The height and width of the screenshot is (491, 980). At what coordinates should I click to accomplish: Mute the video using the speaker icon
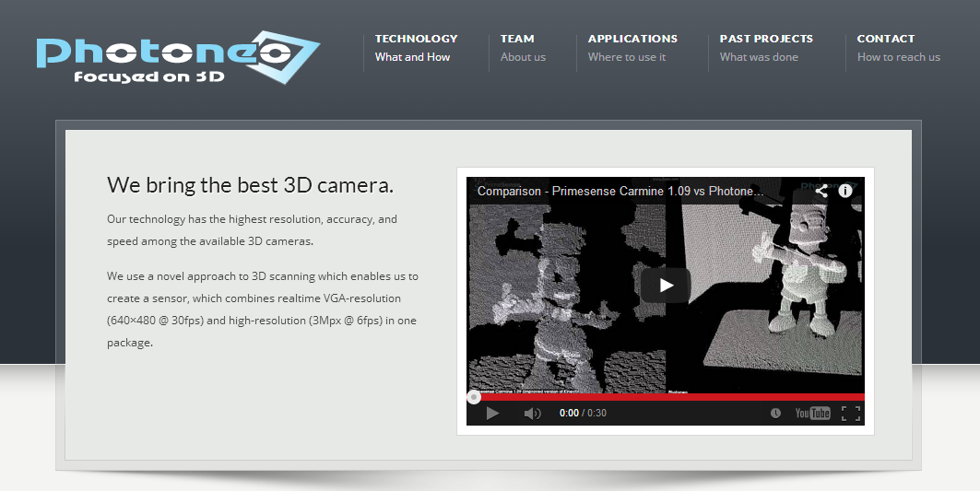532,414
